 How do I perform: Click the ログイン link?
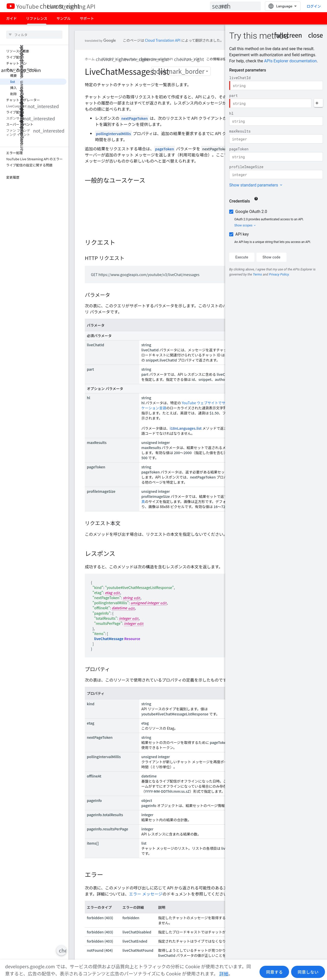314,6
